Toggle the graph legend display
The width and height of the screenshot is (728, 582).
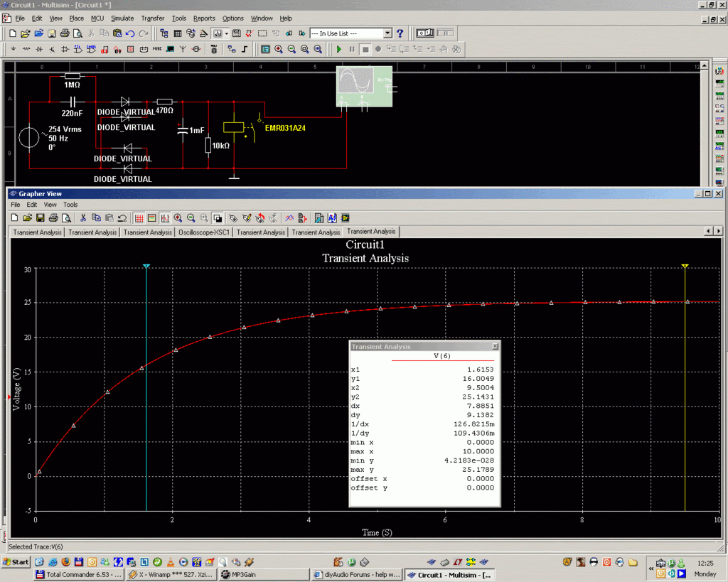point(152,218)
